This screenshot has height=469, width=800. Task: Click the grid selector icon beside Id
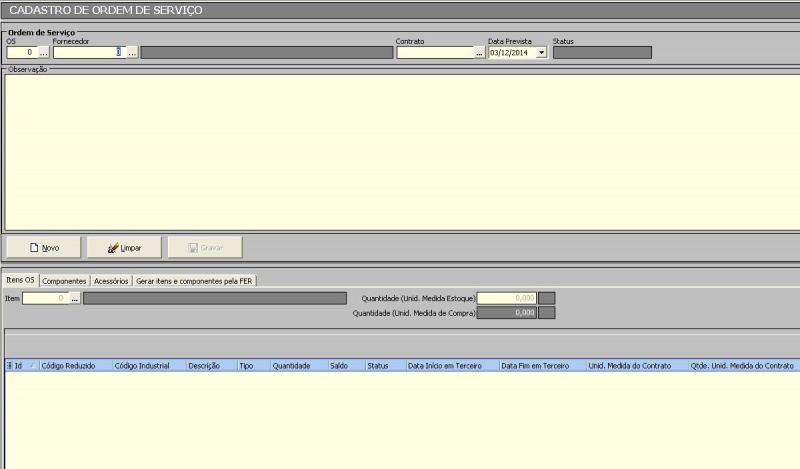click(x=10, y=367)
